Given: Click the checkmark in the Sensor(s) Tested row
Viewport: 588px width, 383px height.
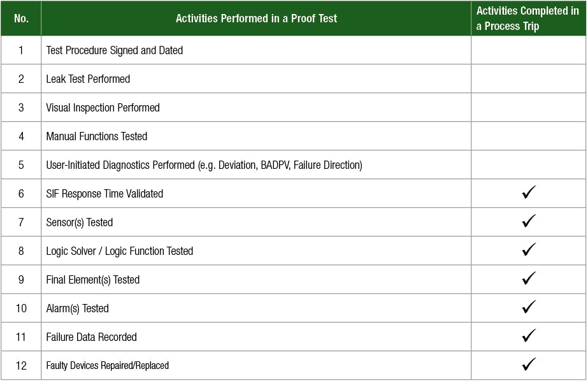Looking at the screenshot, I should tap(529, 221).
